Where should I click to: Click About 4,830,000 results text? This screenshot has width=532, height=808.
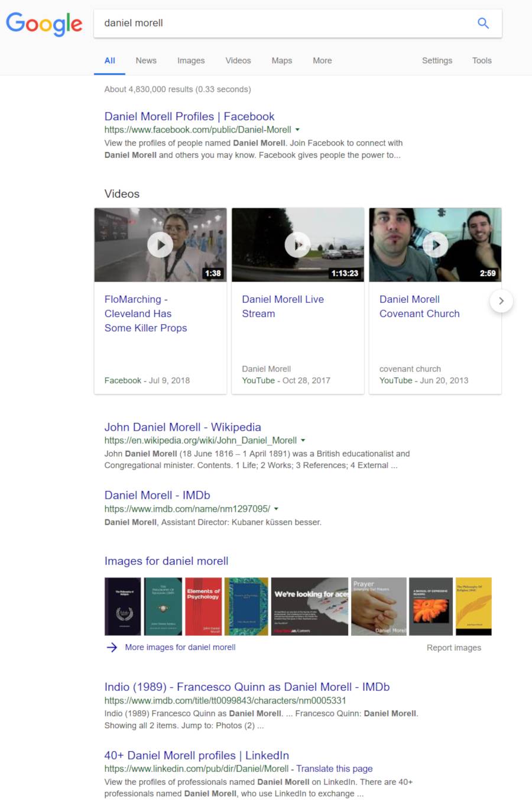click(x=177, y=89)
